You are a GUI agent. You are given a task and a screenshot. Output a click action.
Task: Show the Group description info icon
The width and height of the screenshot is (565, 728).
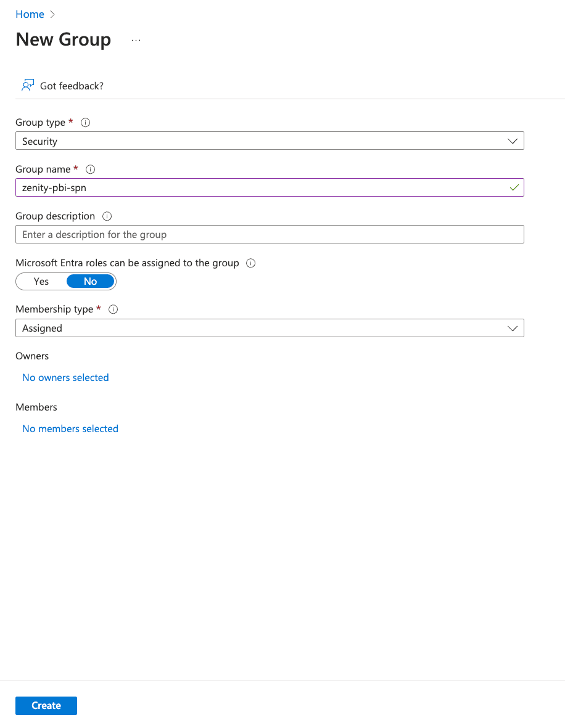click(x=107, y=216)
